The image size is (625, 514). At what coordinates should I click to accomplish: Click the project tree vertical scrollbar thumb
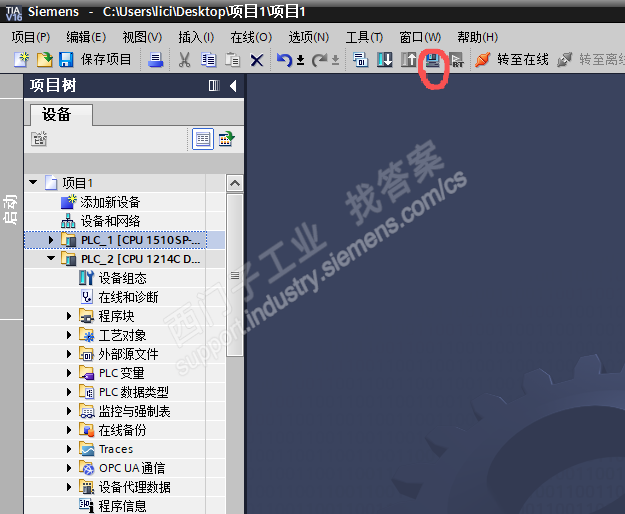pyautogui.click(x=235, y=275)
